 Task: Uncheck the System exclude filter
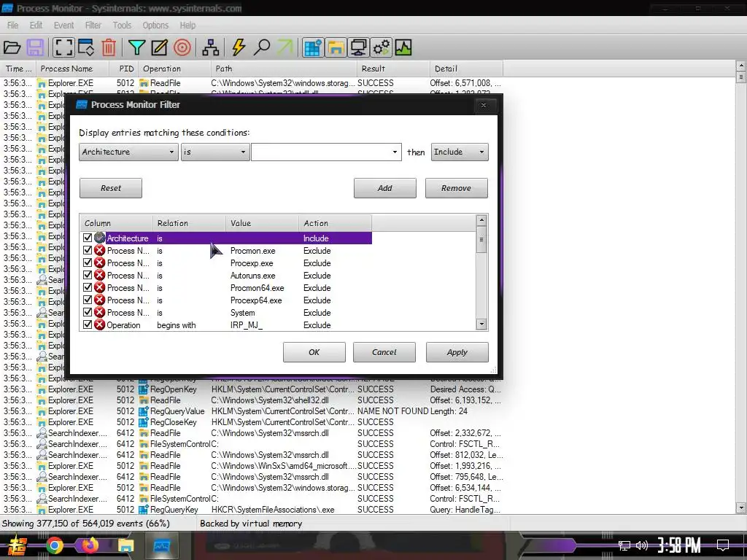pos(88,312)
